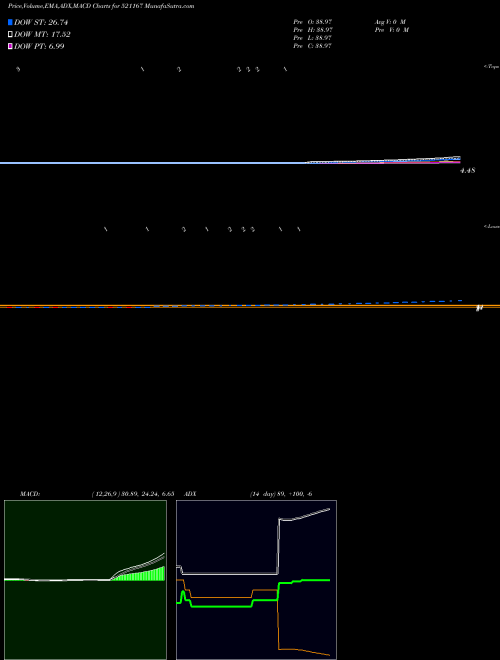The height and width of the screenshot is (660, 500).
Task: Click the 4.48 price label
Action: pos(468,170)
